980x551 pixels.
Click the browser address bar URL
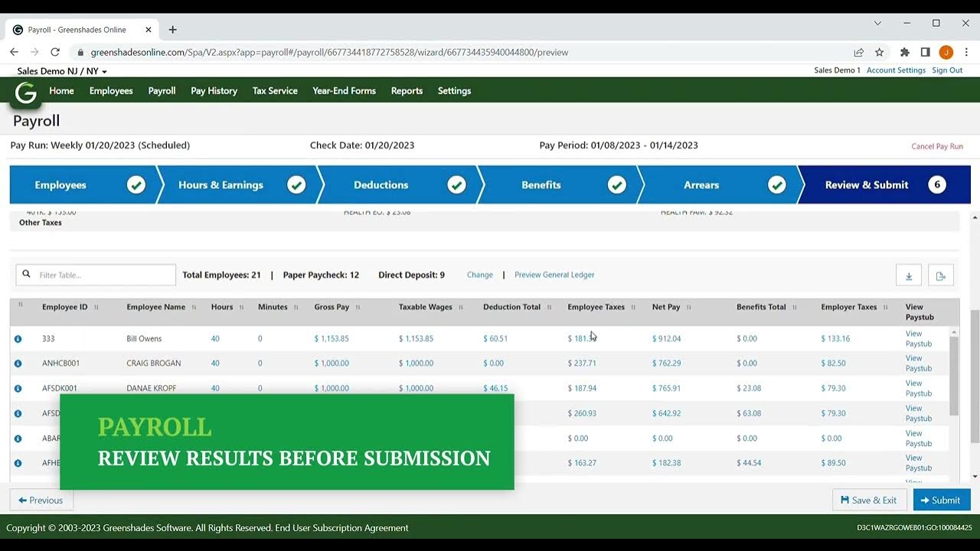tap(329, 52)
